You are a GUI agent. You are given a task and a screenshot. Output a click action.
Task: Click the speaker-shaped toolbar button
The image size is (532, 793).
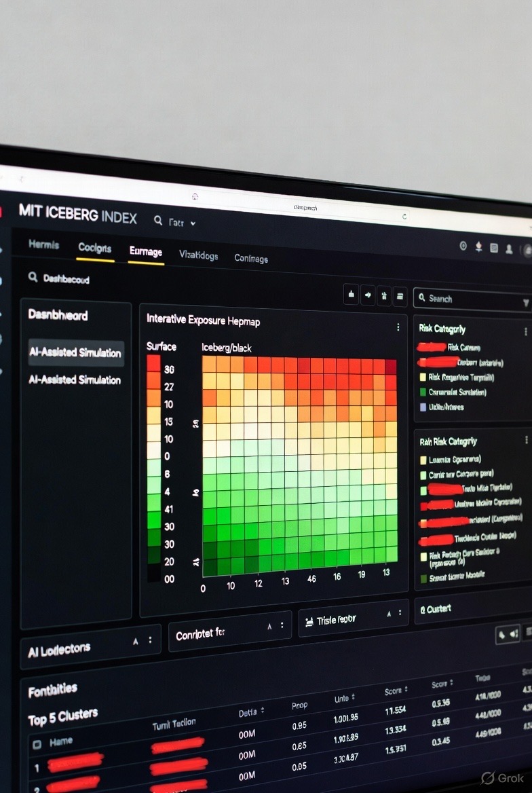pos(368,295)
